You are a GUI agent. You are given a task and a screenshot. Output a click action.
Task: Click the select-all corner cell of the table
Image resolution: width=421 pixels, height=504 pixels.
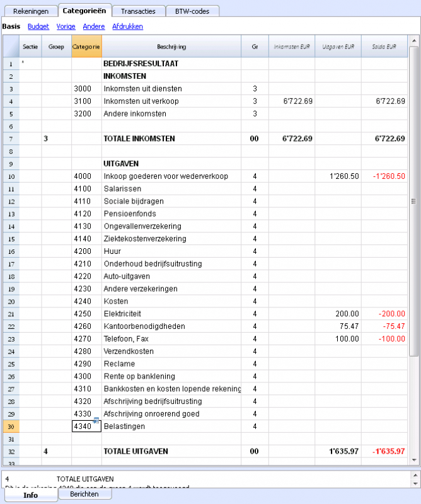point(11,47)
